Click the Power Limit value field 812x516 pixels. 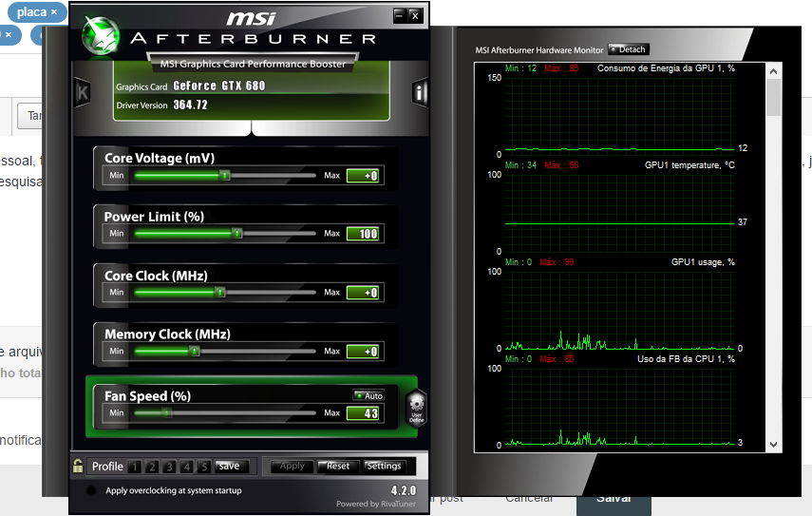point(363,234)
